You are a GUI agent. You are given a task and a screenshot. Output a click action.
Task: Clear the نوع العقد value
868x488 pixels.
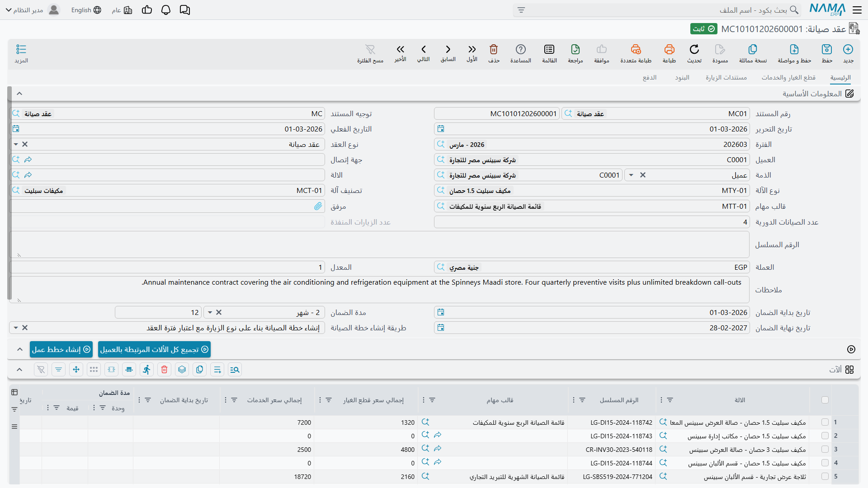point(25,145)
